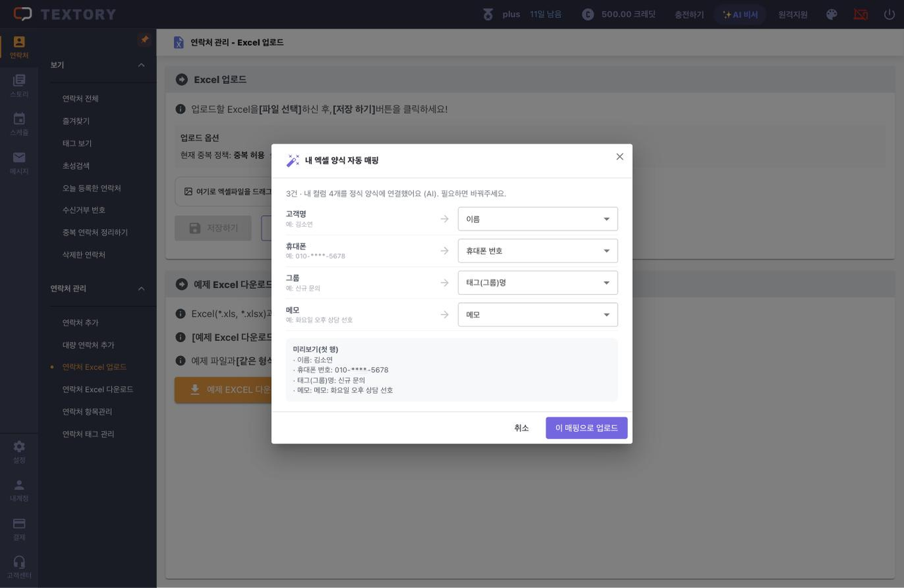
Task: Click the red crossed-out message icon
Action: [861, 14]
